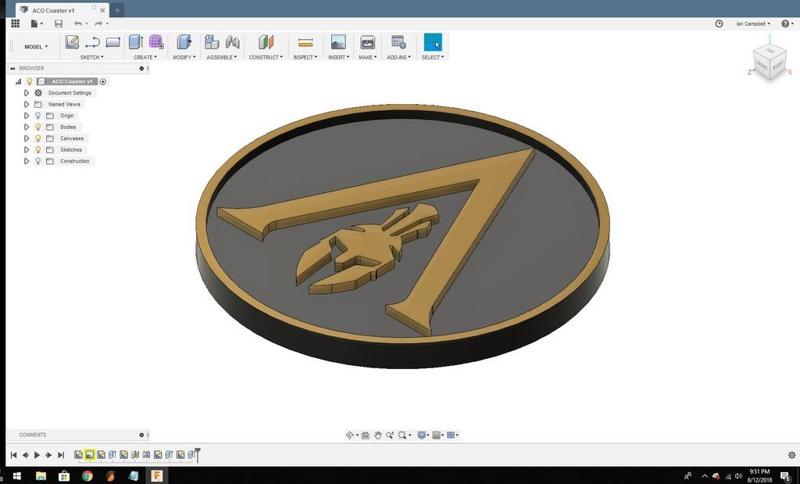Viewport: 800px width, 484px height.
Task: Undo the last action
Action: (x=78, y=23)
